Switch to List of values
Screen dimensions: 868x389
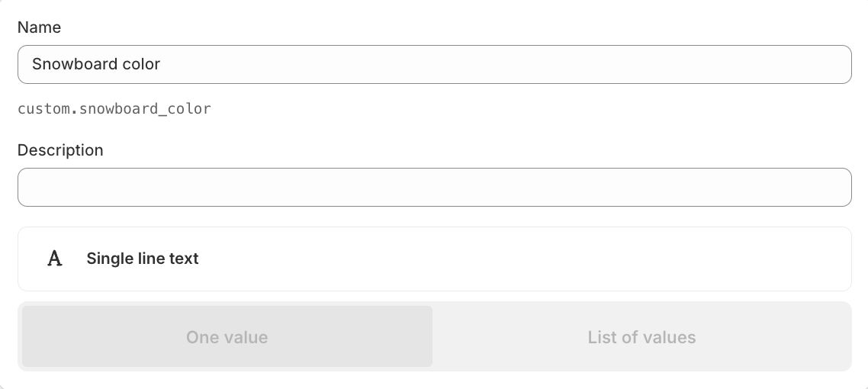[x=641, y=336]
